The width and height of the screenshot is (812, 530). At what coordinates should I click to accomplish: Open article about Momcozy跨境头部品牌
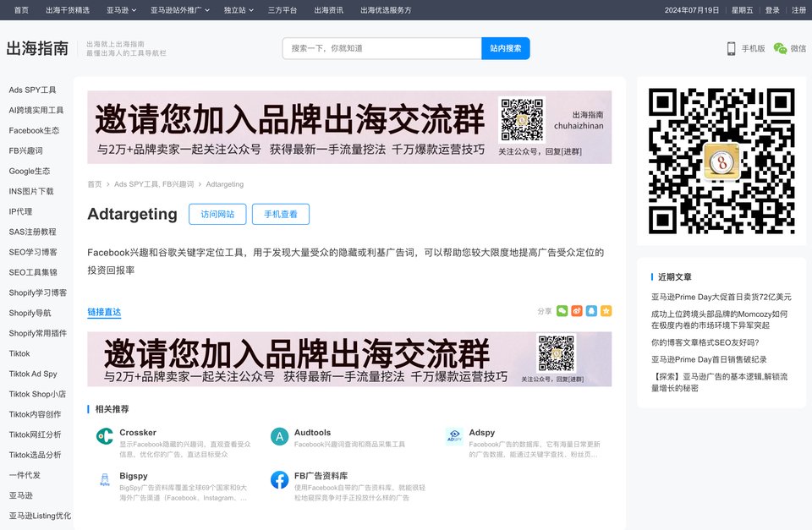[x=719, y=320]
